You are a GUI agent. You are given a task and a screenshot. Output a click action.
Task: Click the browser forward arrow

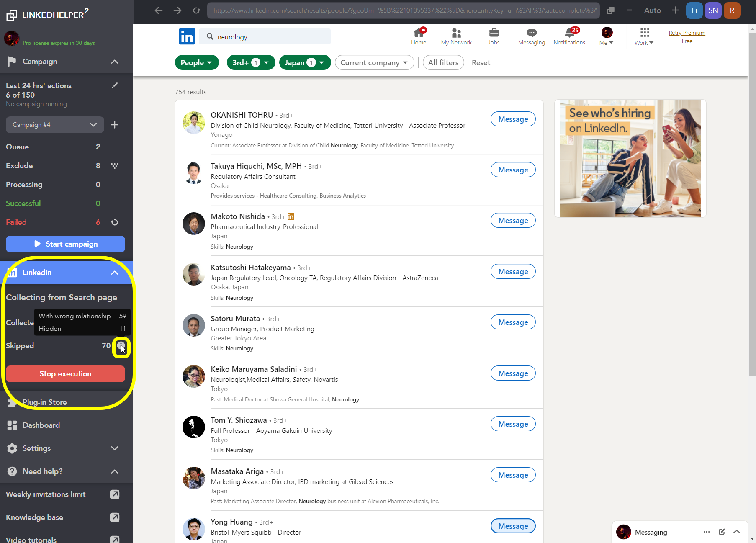point(177,10)
